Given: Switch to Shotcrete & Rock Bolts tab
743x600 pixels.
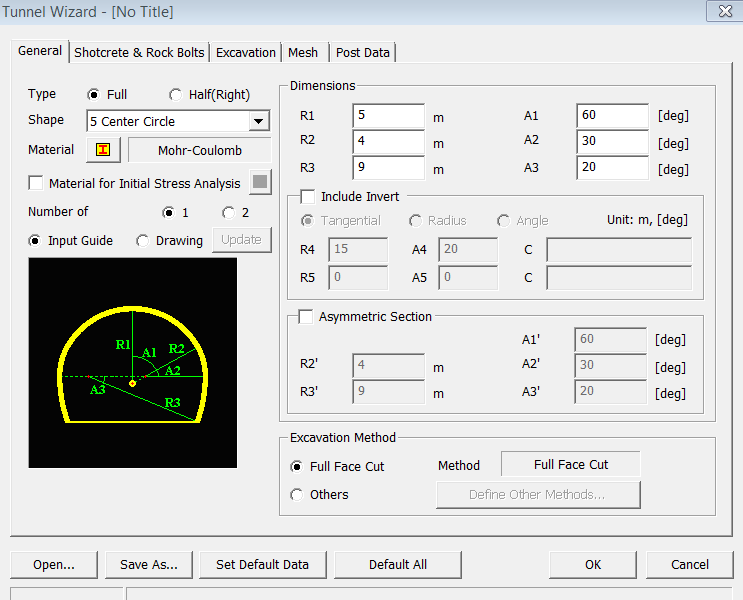Looking at the screenshot, I should coord(139,52).
